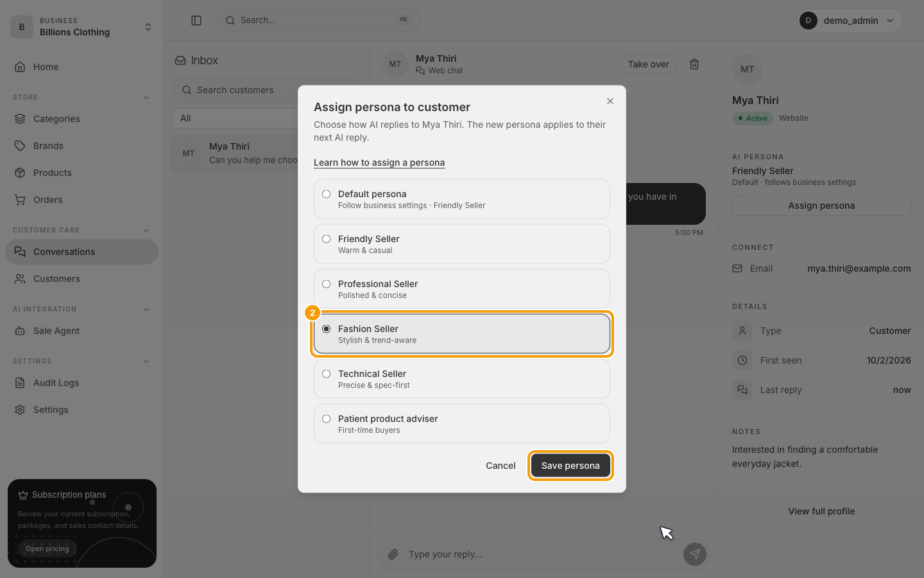
Task: Open Settings gear in sidebar
Action: (x=20, y=410)
